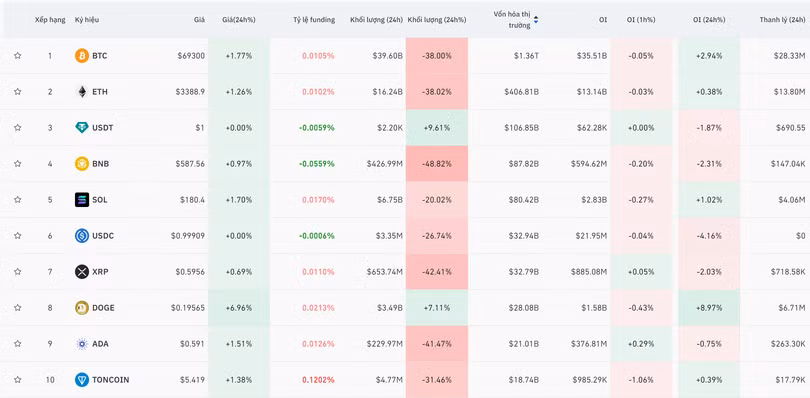Click the Bitcoin coin logo

click(82, 56)
